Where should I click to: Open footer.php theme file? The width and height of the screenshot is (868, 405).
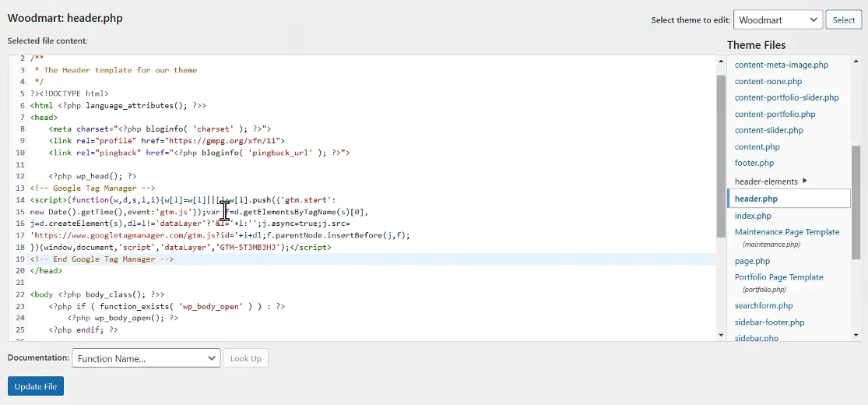[x=754, y=163]
